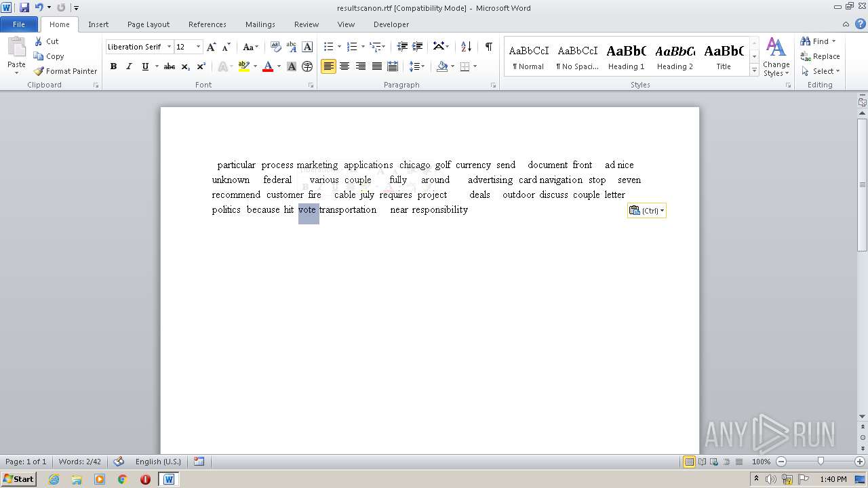
Task: Toggle left text alignment
Action: (329, 66)
